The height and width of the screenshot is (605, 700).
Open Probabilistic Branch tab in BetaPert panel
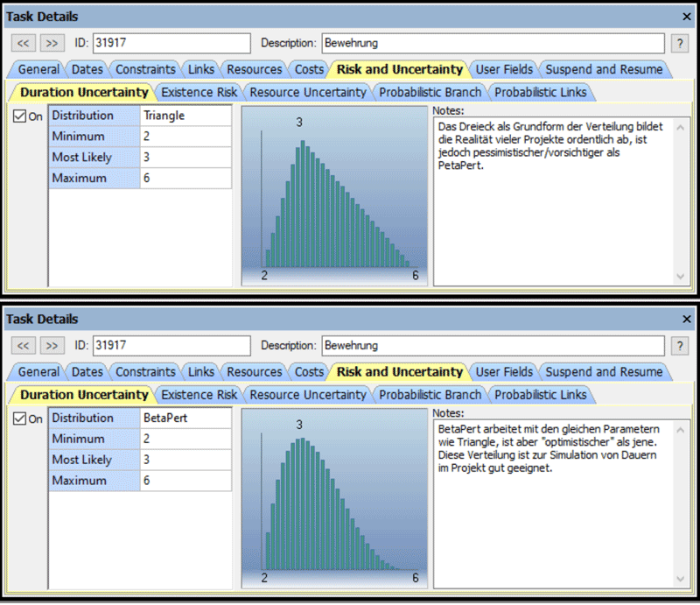point(430,395)
